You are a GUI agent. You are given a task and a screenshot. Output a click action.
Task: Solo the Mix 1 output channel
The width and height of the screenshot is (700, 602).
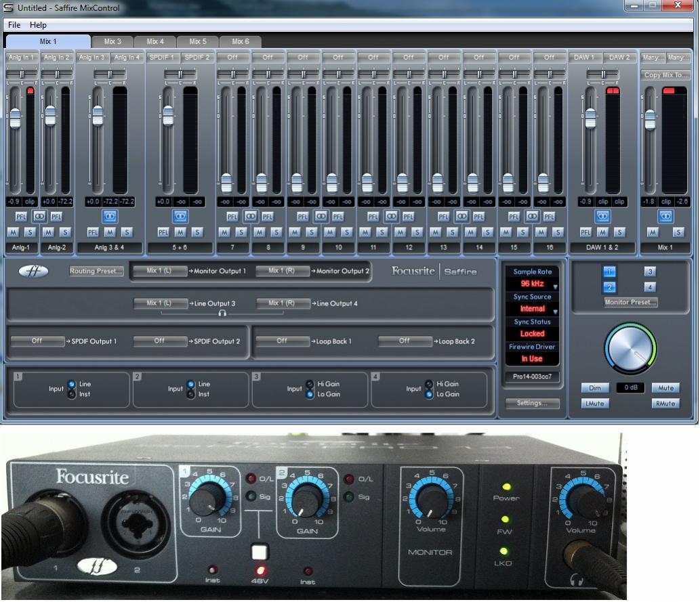[x=678, y=232]
